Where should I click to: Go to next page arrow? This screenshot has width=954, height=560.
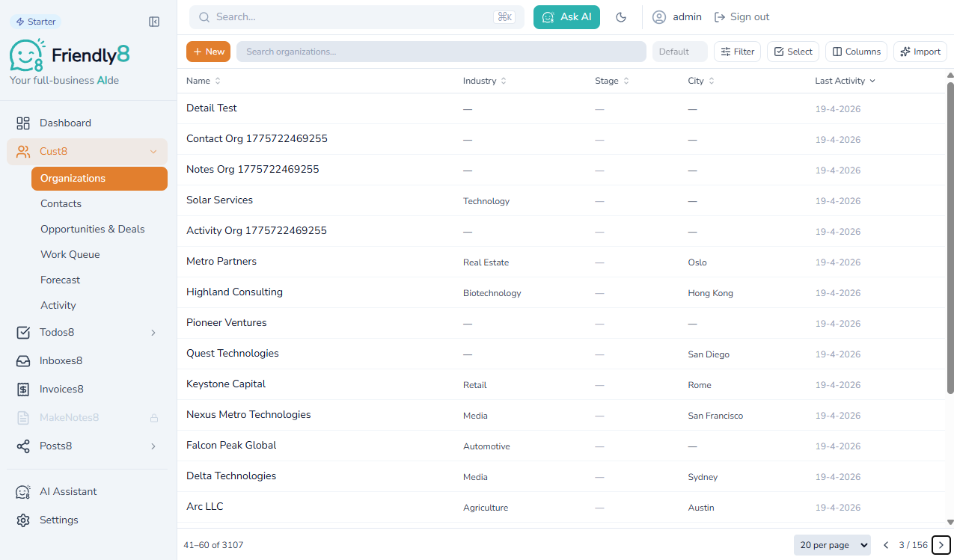point(941,545)
